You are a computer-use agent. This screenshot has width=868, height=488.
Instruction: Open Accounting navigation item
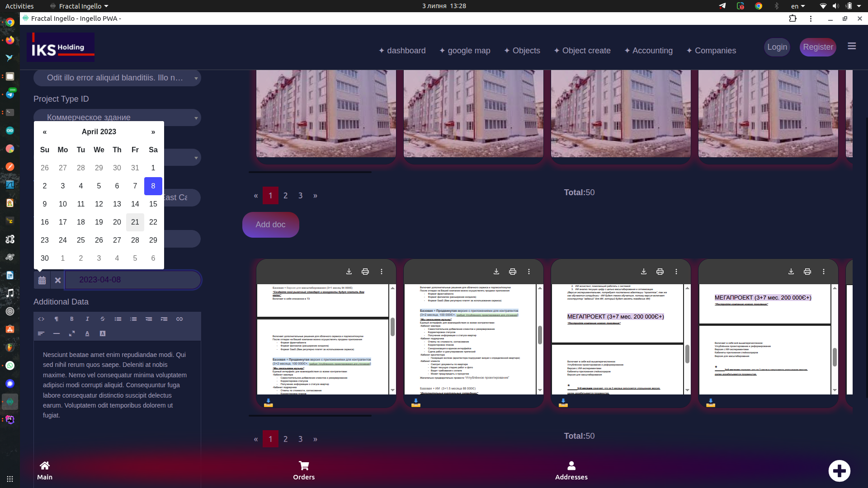click(x=648, y=51)
